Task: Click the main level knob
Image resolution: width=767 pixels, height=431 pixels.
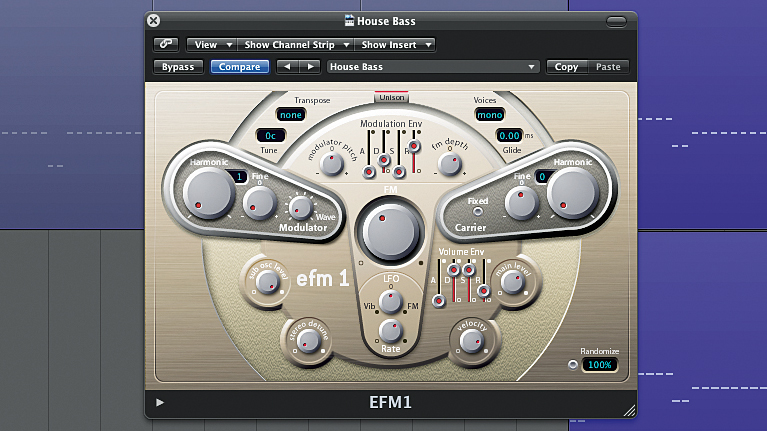Action: [x=513, y=282]
